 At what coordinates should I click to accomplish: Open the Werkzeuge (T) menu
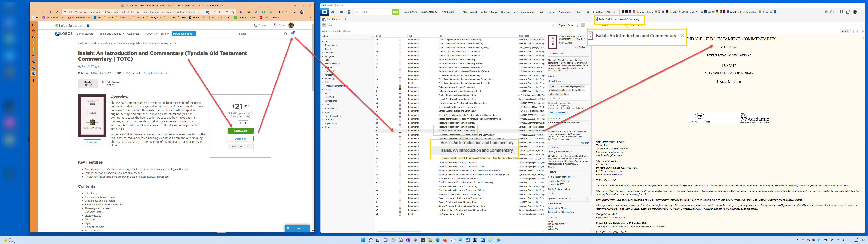(x=449, y=12)
